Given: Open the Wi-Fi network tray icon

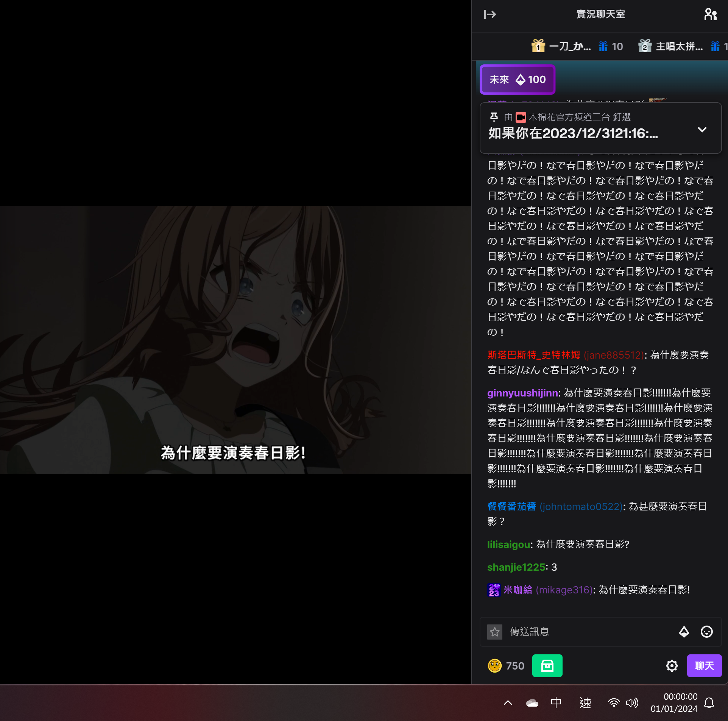Looking at the screenshot, I should (x=613, y=703).
